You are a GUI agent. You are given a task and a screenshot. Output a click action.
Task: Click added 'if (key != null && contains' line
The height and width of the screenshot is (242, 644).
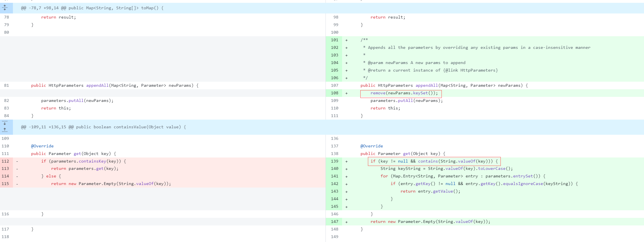tap(434, 161)
